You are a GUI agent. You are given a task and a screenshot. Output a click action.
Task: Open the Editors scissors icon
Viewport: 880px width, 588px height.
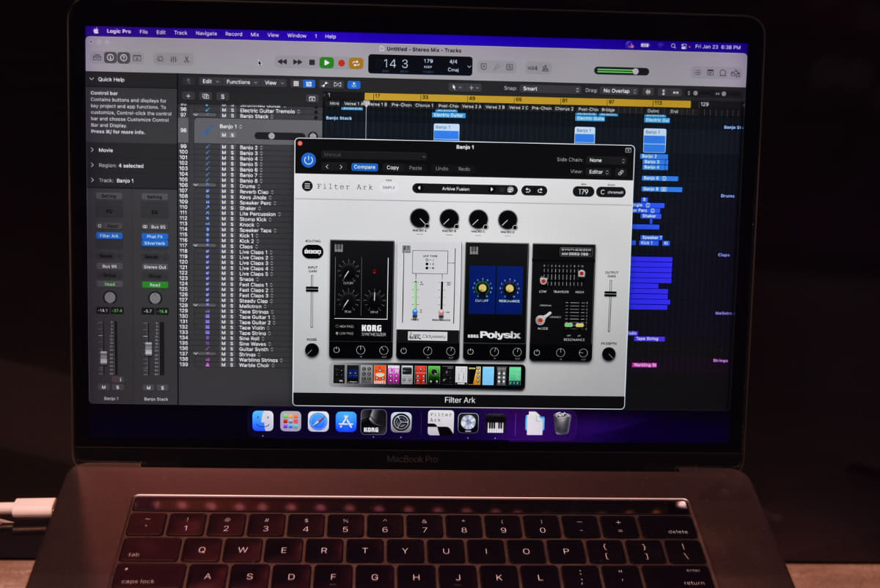pos(186,59)
